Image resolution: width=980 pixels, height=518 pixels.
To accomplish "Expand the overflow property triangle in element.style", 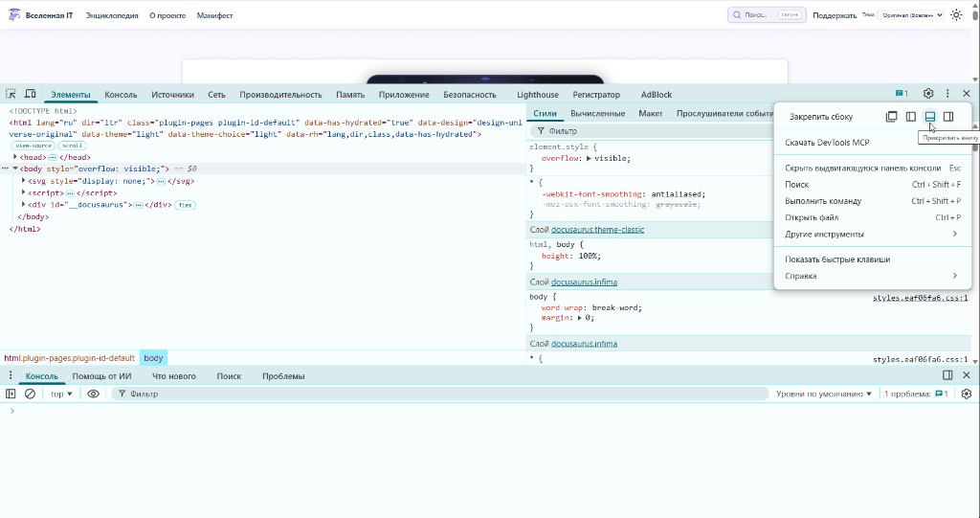I will point(589,158).
